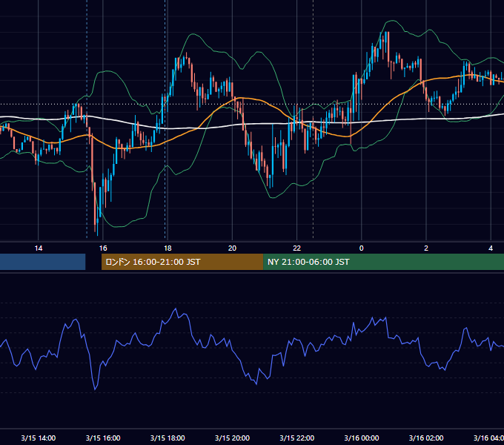Click the 18 hour label on the chart axis
504x445 pixels.
(168, 248)
